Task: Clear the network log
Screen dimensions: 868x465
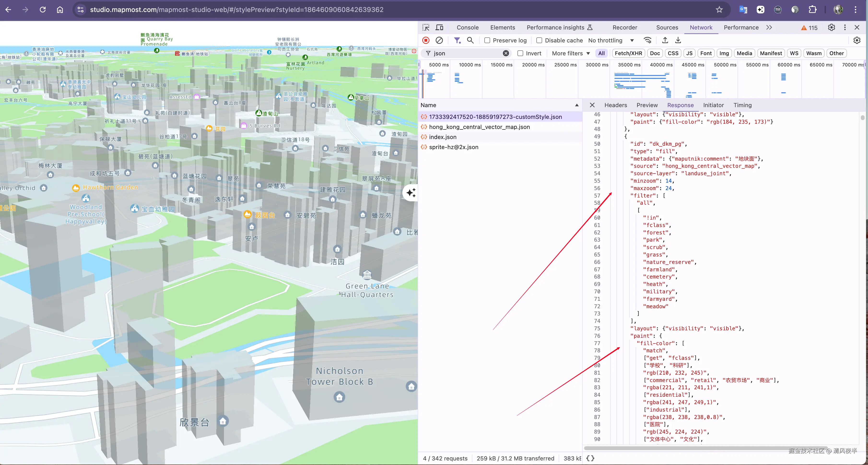Action: point(439,41)
